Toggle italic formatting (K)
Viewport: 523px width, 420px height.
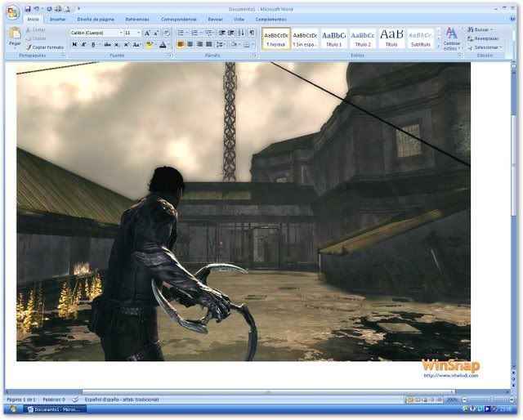(84, 44)
